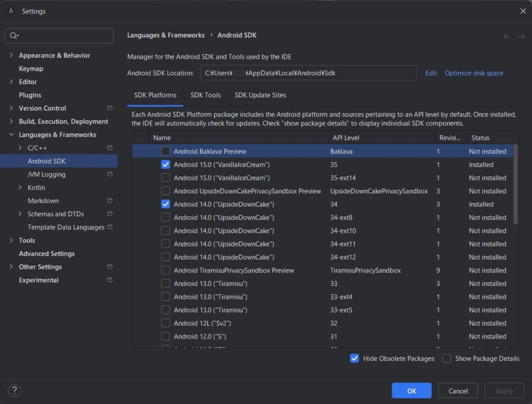Image resolution: width=532 pixels, height=404 pixels.
Task: Expand the C/C++ subsection
Action: pyautogui.click(x=20, y=148)
